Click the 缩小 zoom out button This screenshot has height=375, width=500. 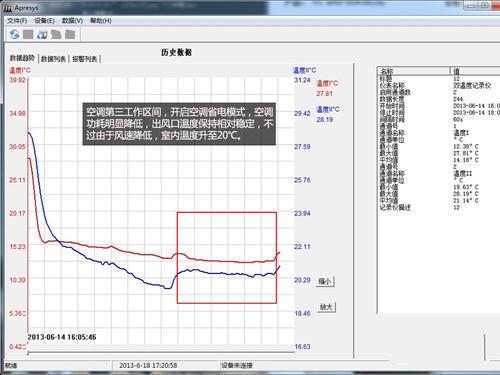pos(325,281)
